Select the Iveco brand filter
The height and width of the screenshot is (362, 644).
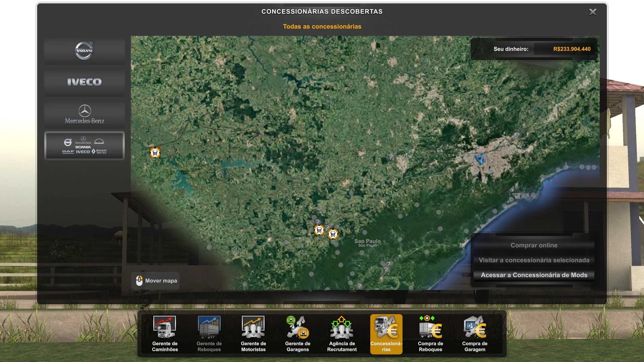(x=84, y=82)
